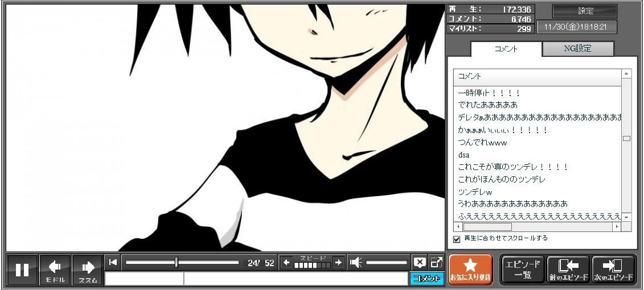Increase playback speed with right arrow
Image resolution: width=644 pixels, height=290 pixels.
[338, 262]
